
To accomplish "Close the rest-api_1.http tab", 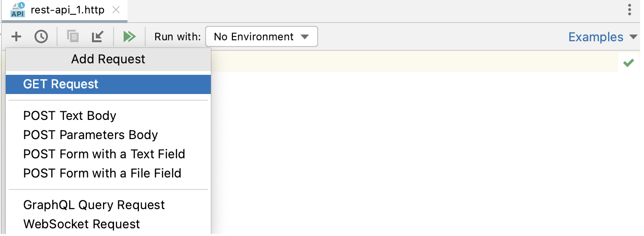I will 115,10.
